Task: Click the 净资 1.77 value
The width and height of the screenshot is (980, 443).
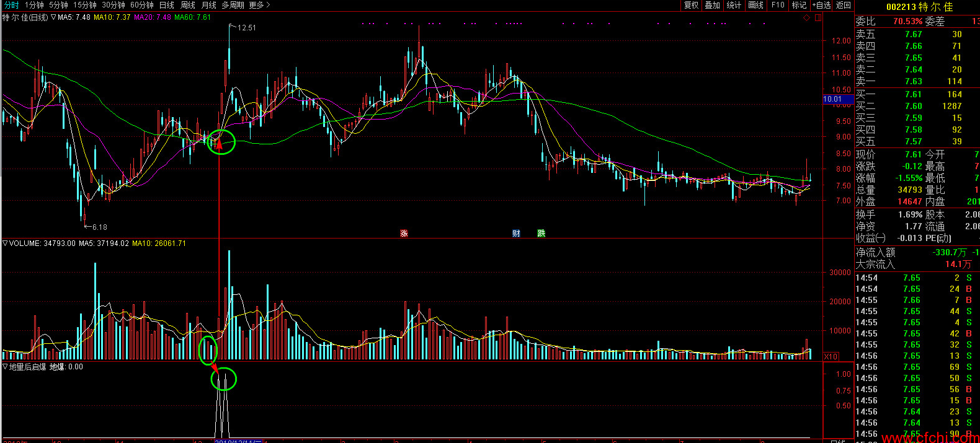Action: 914,226
